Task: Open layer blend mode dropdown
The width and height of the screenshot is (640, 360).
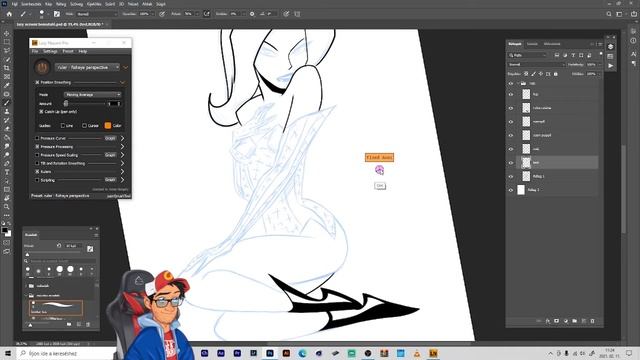Action: click(x=536, y=64)
